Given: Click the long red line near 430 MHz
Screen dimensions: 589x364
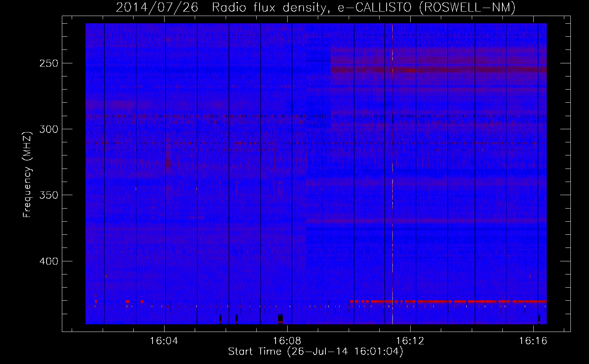Looking at the screenshot, I should (x=448, y=301).
